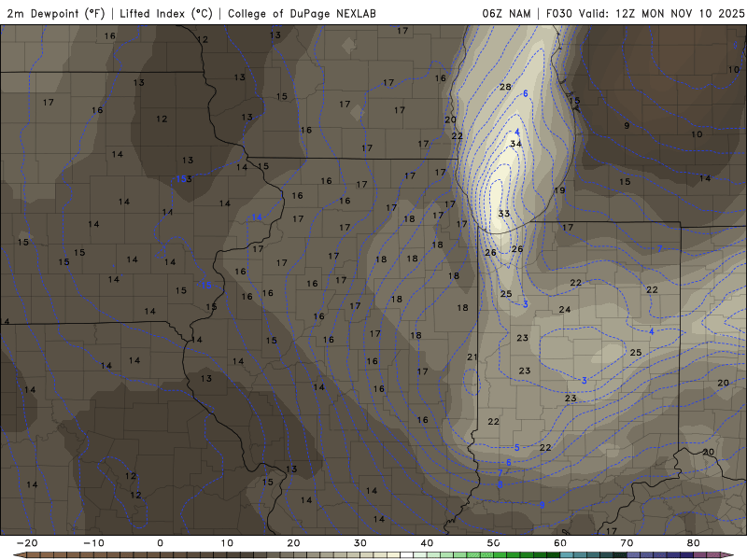Click the -10 label on the color scale
The image size is (747, 560).
point(93,543)
